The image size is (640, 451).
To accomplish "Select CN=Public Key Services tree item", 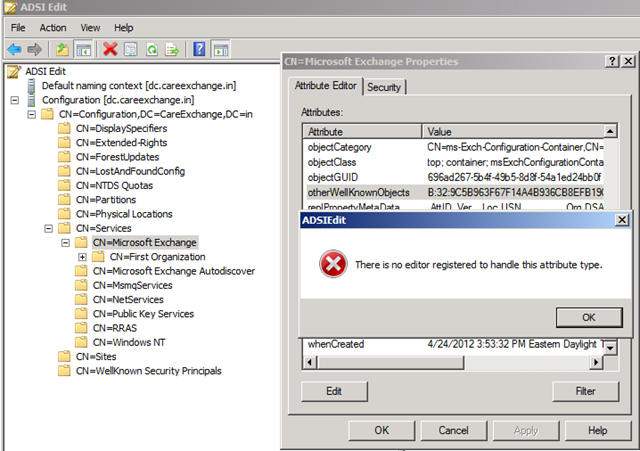I will pyautogui.click(x=143, y=314).
